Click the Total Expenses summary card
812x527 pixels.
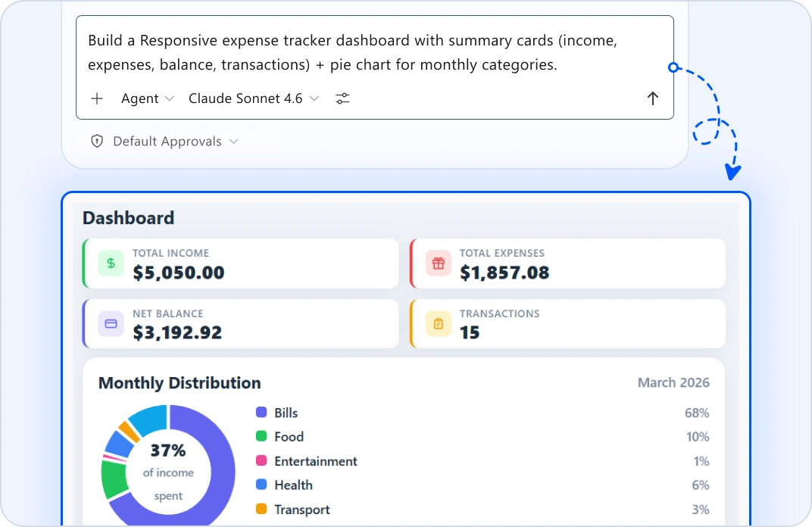pos(567,263)
